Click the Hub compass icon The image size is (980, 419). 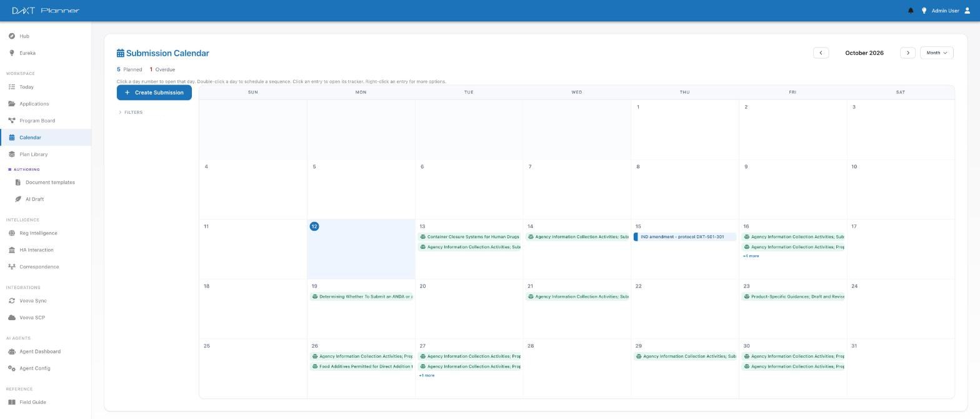coord(12,36)
